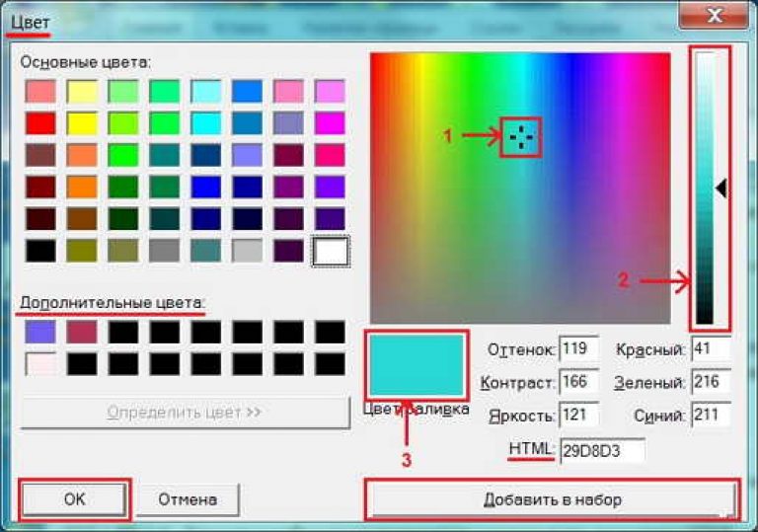
Task: Choose the crimson custom color swatch
Action: pyautogui.click(x=82, y=333)
